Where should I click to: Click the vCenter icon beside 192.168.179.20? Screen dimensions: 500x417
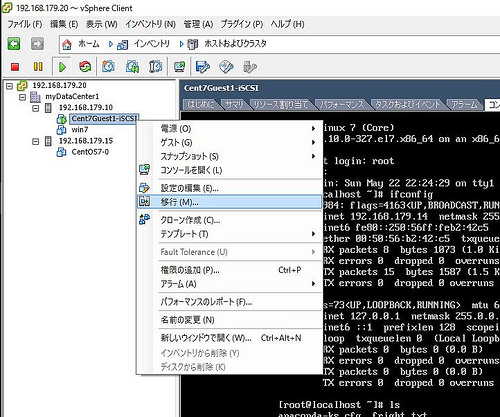22,86
